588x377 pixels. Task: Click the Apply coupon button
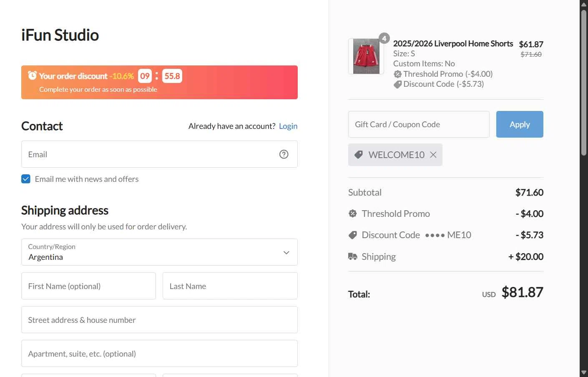(x=520, y=124)
